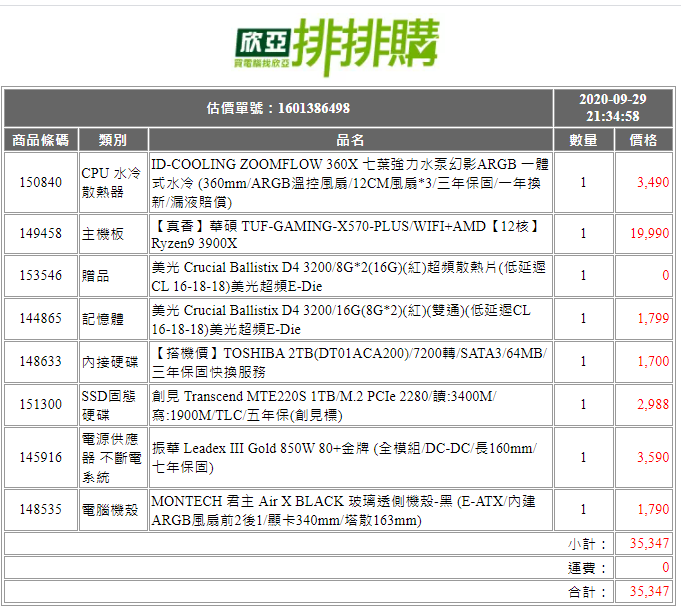Click the Leadex III Gold 850W product name
The height and width of the screenshot is (609, 681).
[344, 458]
